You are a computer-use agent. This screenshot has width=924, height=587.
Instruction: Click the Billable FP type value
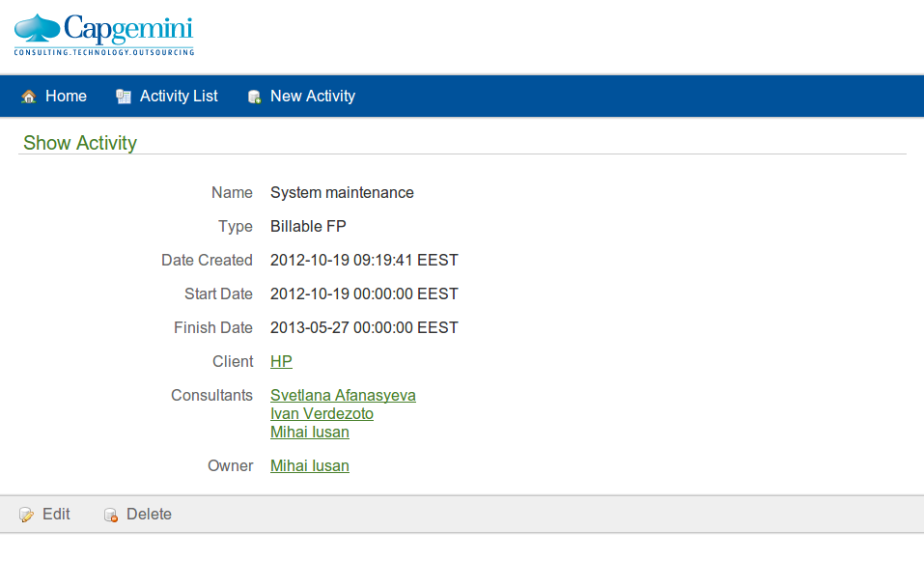[x=308, y=227]
